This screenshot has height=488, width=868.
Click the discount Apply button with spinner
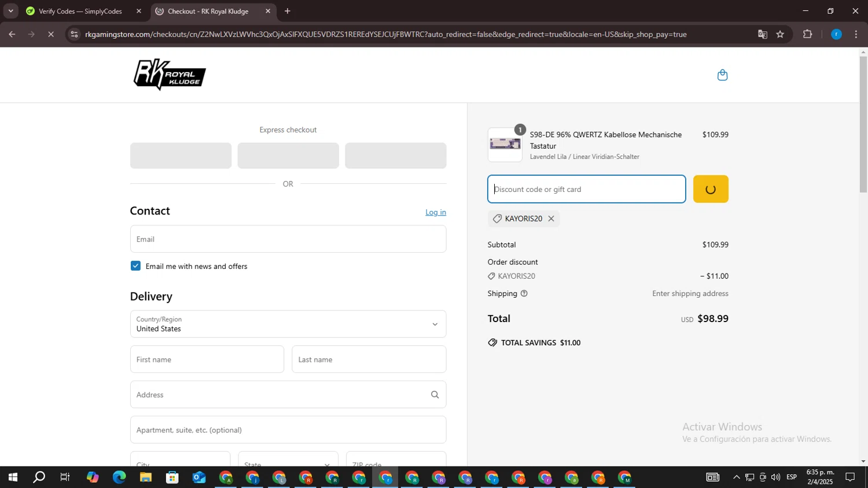(711, 189)
